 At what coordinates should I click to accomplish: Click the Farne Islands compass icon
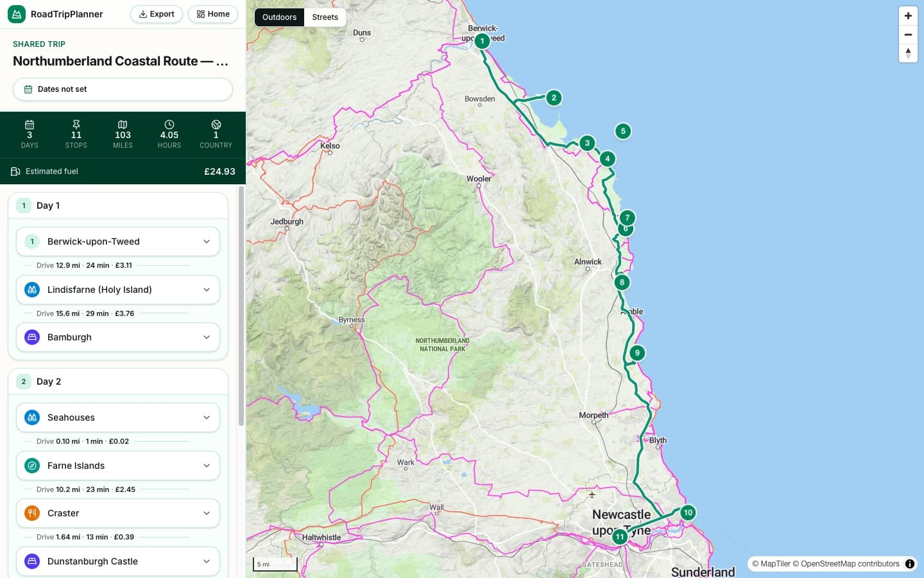32,466
